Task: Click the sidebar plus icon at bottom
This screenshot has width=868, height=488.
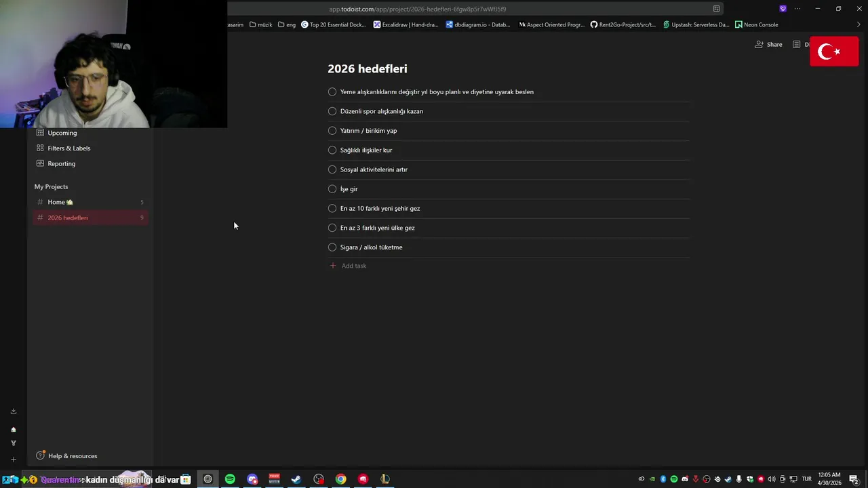Action: (13, 460)
